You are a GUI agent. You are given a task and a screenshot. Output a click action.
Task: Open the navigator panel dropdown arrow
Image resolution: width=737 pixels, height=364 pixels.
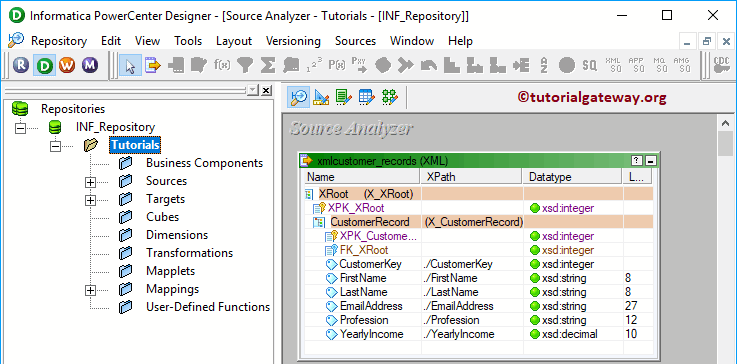253,90
